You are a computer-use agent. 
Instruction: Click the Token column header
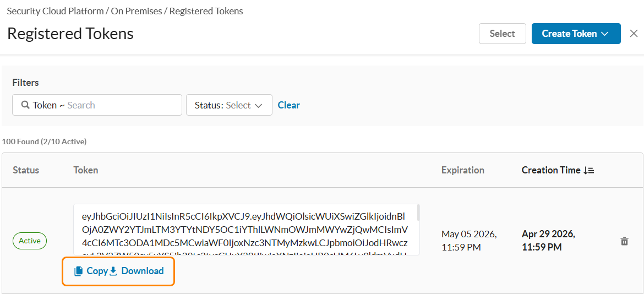(x=86, y=171)
